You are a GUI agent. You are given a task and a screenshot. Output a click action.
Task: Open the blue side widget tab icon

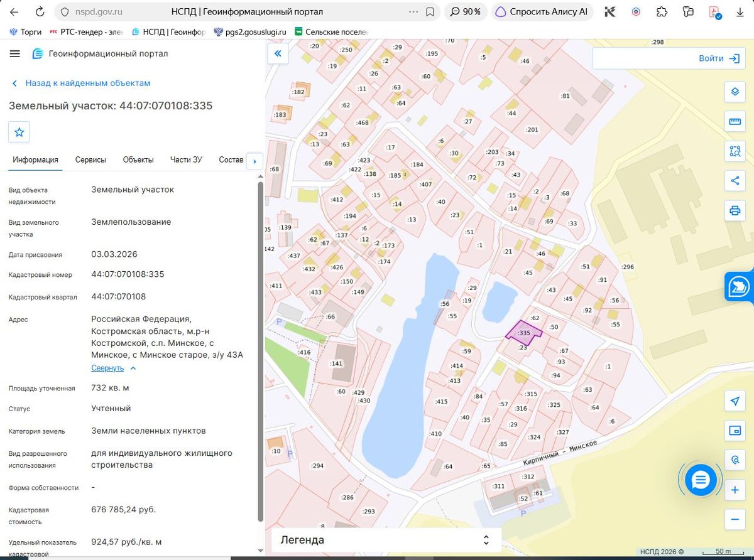click(739, 288)
